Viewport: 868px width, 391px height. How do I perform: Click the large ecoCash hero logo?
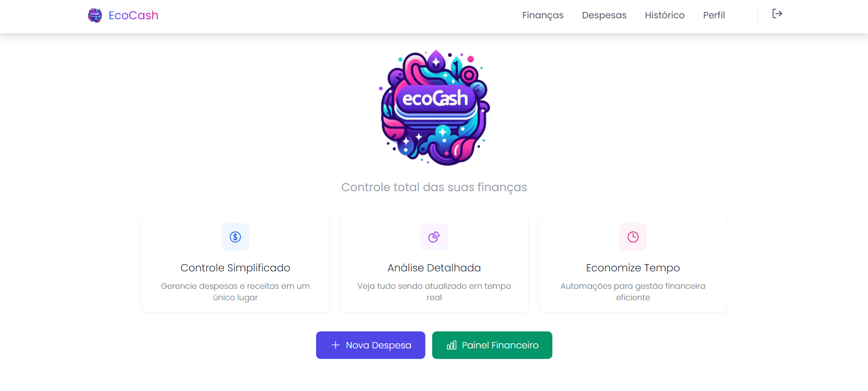point(434,108)
